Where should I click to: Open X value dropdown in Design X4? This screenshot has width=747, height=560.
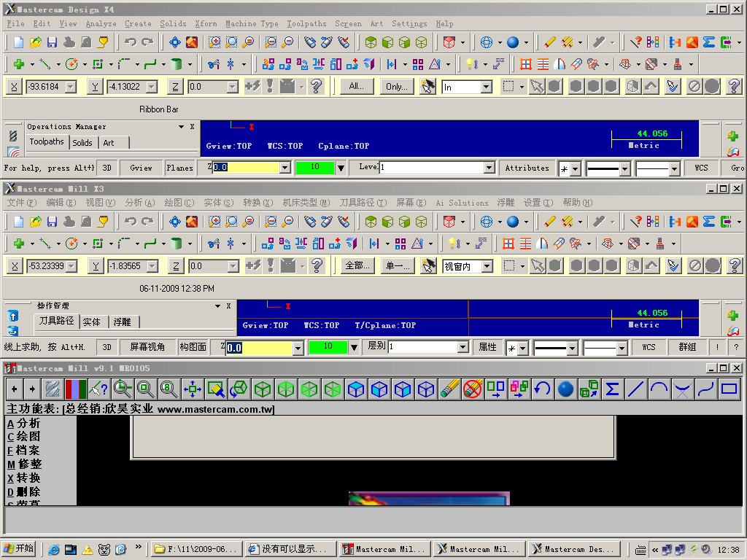pyautogui.click(x=71, y=87)
